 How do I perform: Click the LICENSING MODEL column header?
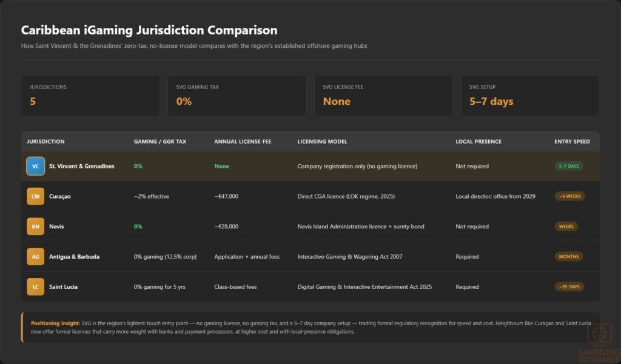(x=323, y=141)
